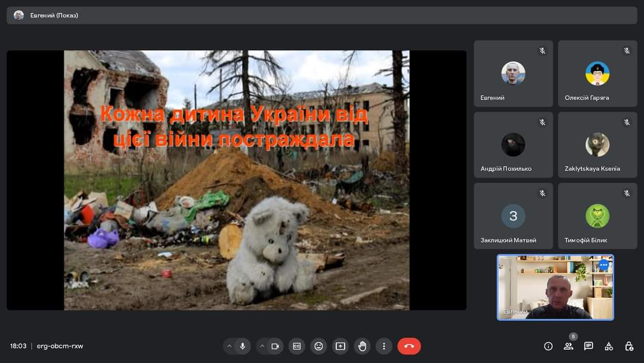This screenshot has height=363, width=644.
Task: Mute the microphone in the call toolbar
Action: (x=243, y=346)
